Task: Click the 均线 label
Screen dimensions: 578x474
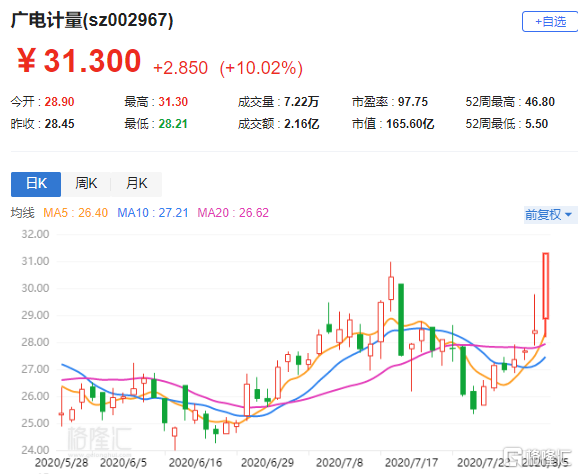Action: tap(22, 213)
